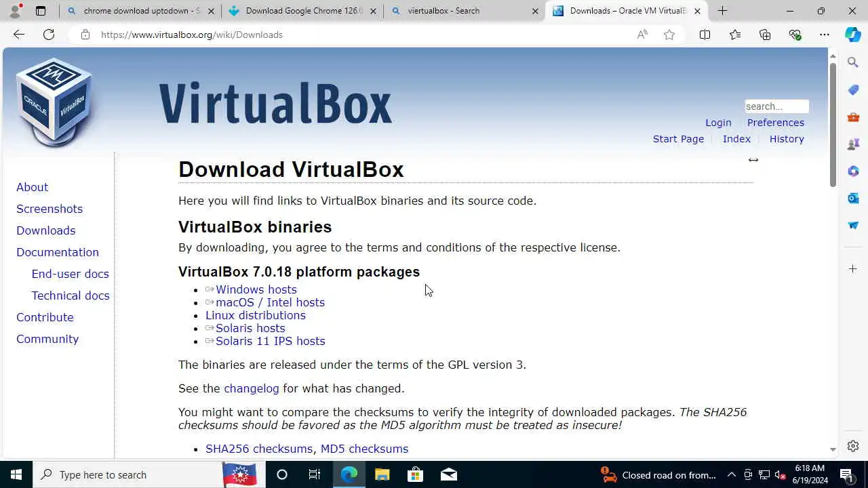The width and height of the screenshot is (868, 488).
Task: Open Settings and more ellipsis menu
Action: point(825,35)
